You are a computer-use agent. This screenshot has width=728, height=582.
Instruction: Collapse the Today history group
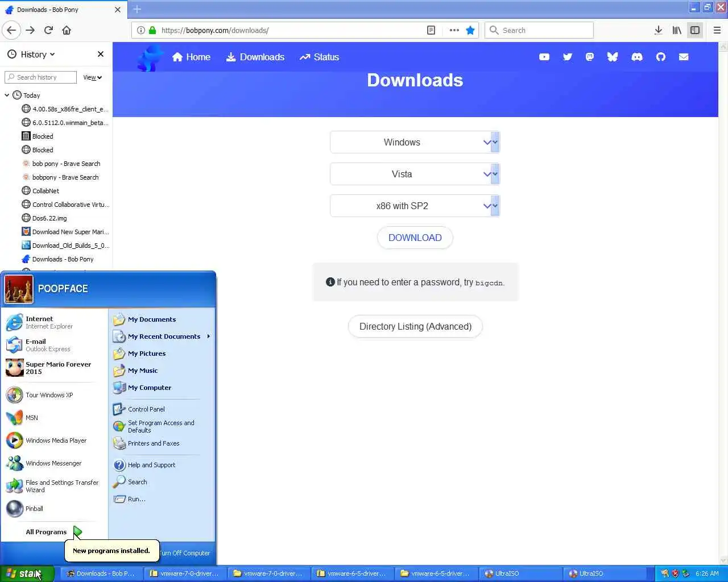[x=7, y=95]
